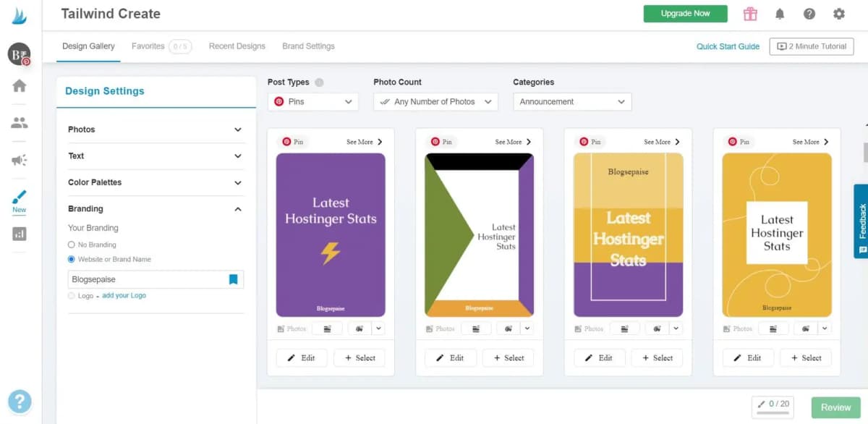The width and height of the screenshot is (868, 424).
Task: Expand the Color Palettes section
Action: [156, 182]
